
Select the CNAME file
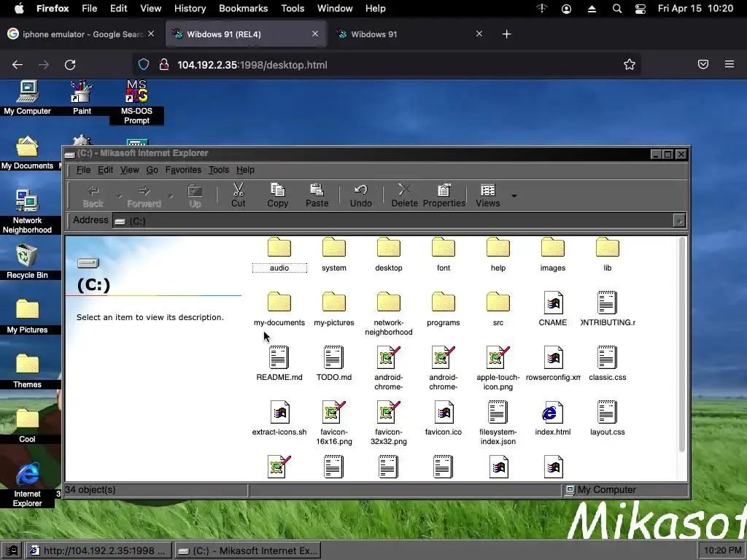553,309
